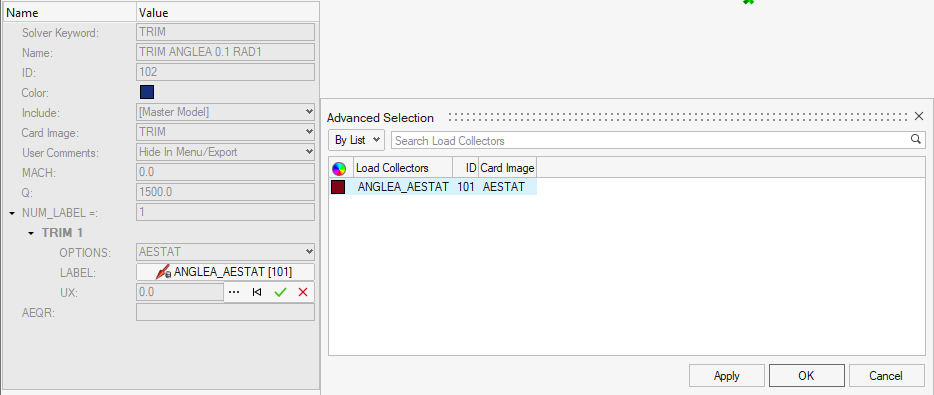
Task: Open the Include dropdown
Action: 225,111
